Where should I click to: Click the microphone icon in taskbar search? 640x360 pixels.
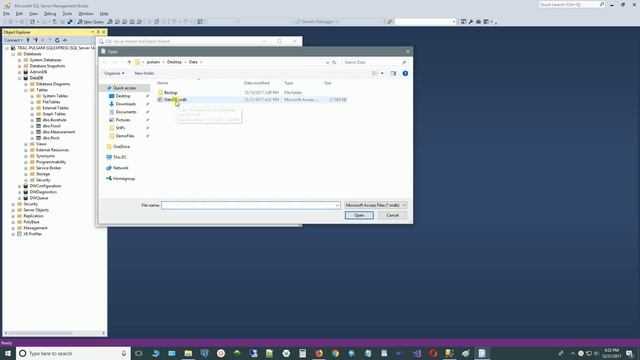point(124,353)
